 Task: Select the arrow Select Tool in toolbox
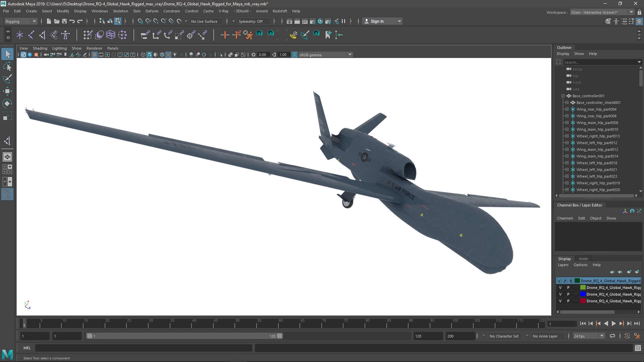(x=7, y=54)
